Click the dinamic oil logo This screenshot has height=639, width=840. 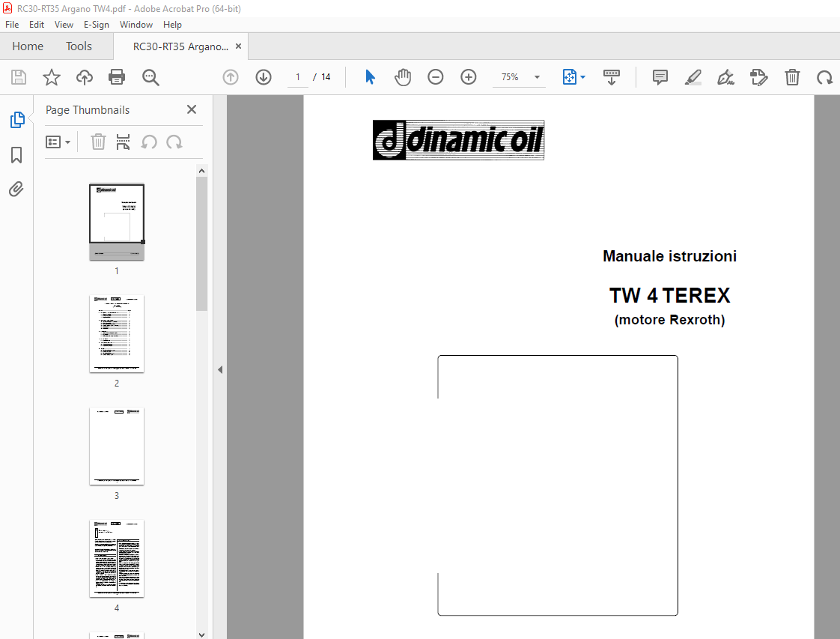pyautogui.click(x=459, y=140)
